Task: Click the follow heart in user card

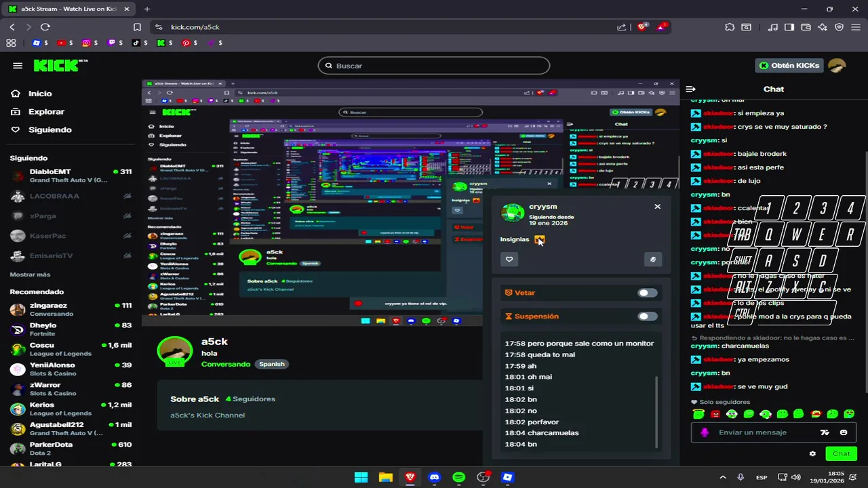Action: (x=509, y=259)
